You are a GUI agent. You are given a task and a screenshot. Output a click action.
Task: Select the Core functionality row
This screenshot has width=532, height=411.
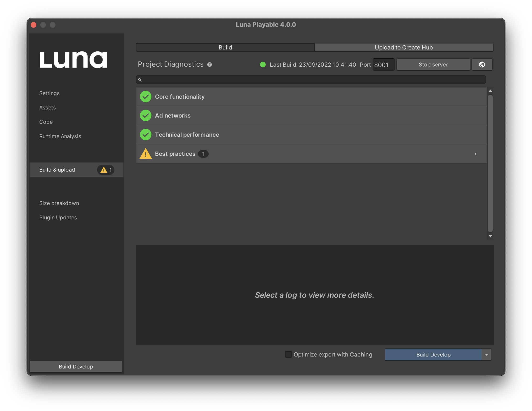(311, 97)
